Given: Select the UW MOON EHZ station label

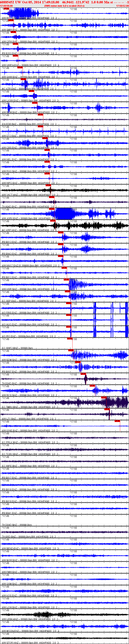Looking at the screenshot, I should [x=30, y=631].
